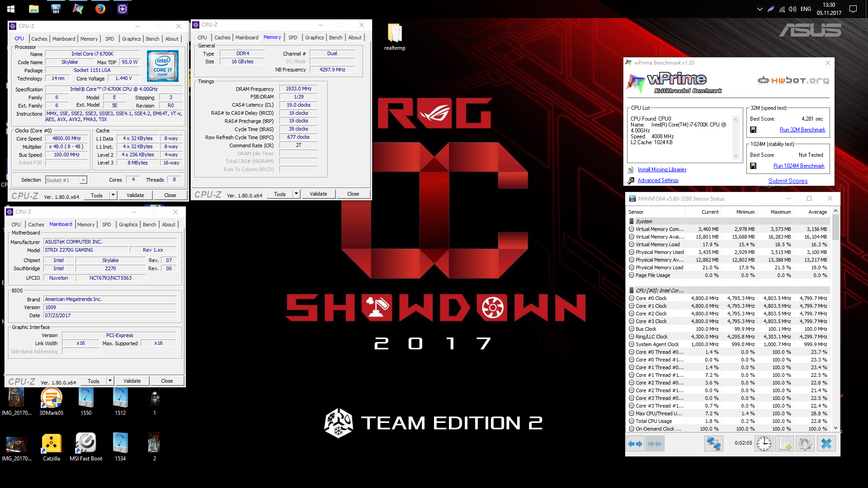Open HWiNFO sensor settings gear icon
The height and width of the screenshot is (488, 868).
tap(805, 444)
